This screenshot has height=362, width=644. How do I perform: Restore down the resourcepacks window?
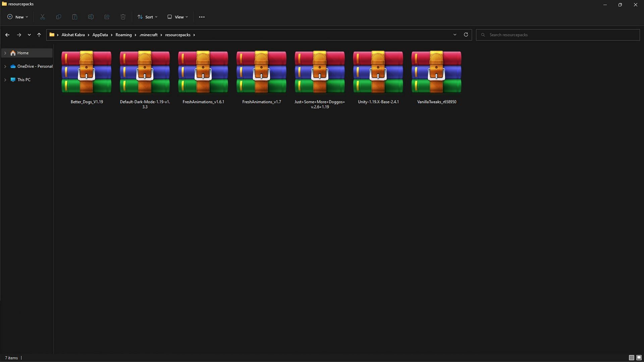(620, 5)
